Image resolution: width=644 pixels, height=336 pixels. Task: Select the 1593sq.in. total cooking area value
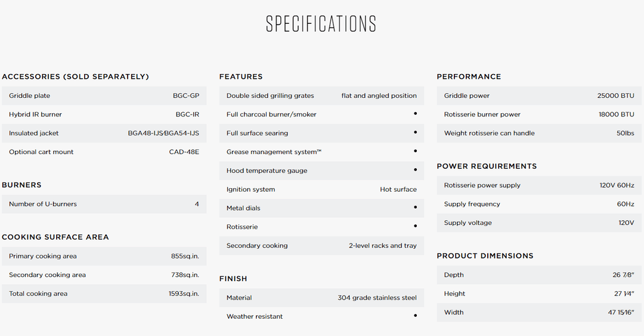184,294
